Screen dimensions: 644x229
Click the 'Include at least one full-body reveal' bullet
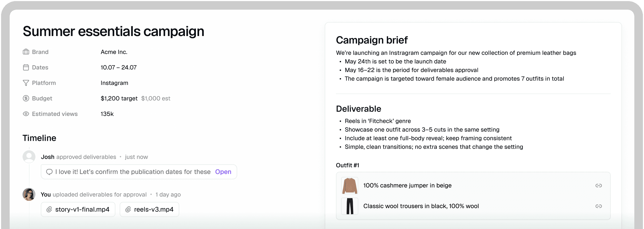click(428, 138)
